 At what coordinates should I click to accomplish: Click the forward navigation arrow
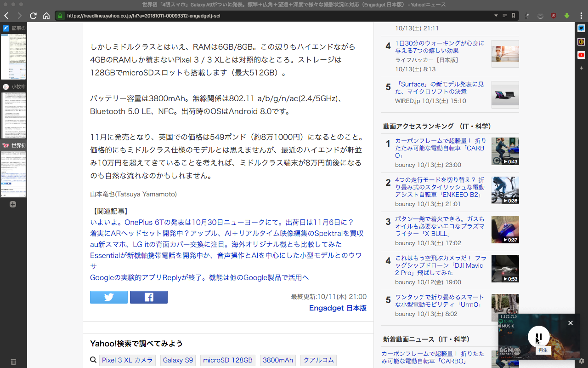click(19, 16)
